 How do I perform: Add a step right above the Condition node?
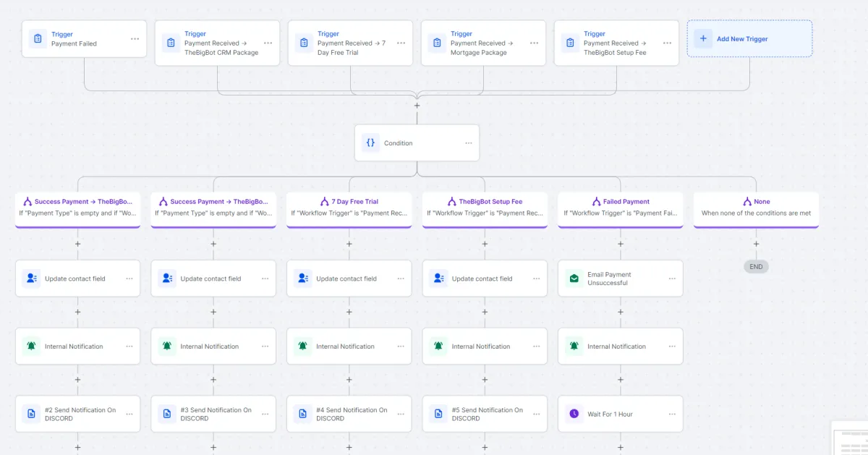(x=417, y=106)
